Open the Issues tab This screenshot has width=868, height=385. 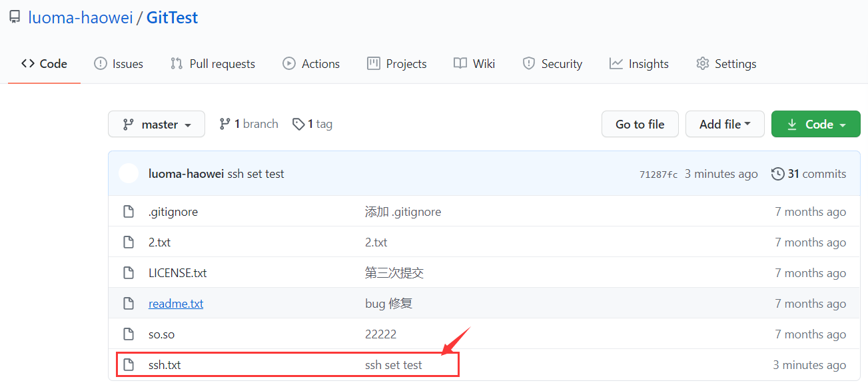119,64
